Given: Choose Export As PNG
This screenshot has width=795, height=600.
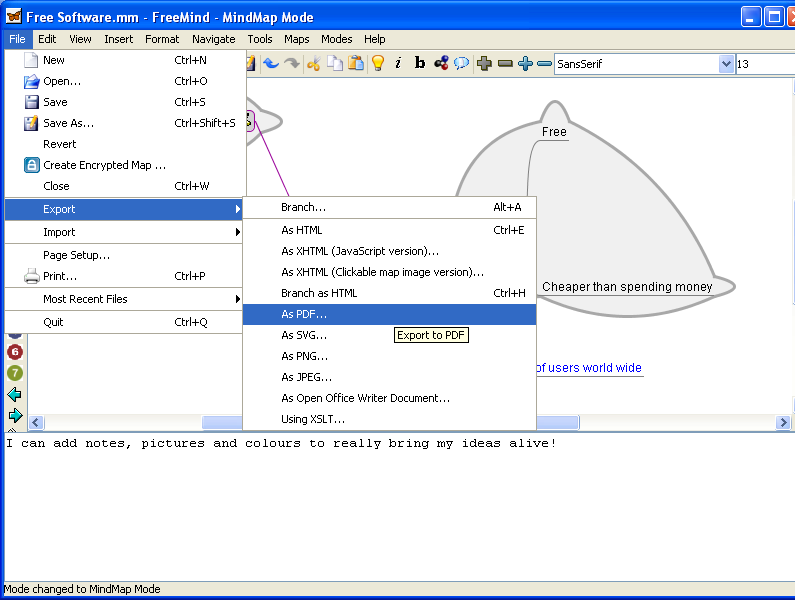Looking at the screenshot, I should click(x=389, y=356).
